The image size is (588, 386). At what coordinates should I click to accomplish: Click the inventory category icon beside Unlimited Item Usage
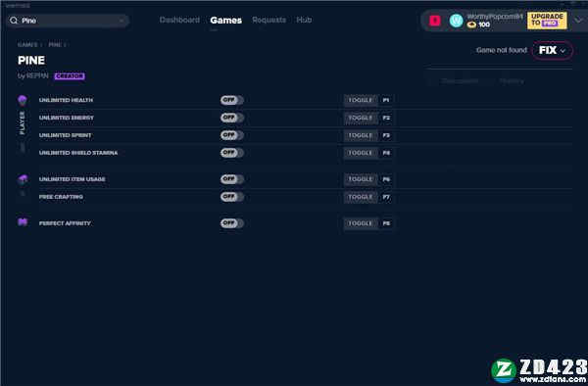point(23,179)
